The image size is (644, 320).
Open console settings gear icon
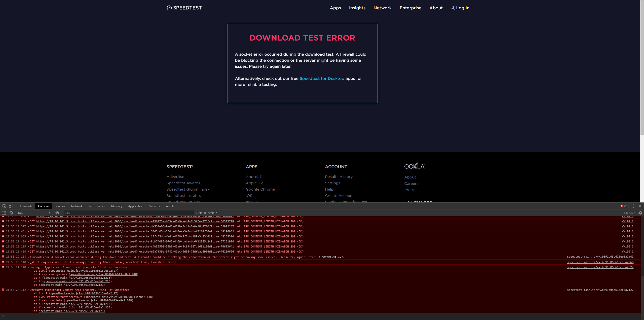pos(640,213)
